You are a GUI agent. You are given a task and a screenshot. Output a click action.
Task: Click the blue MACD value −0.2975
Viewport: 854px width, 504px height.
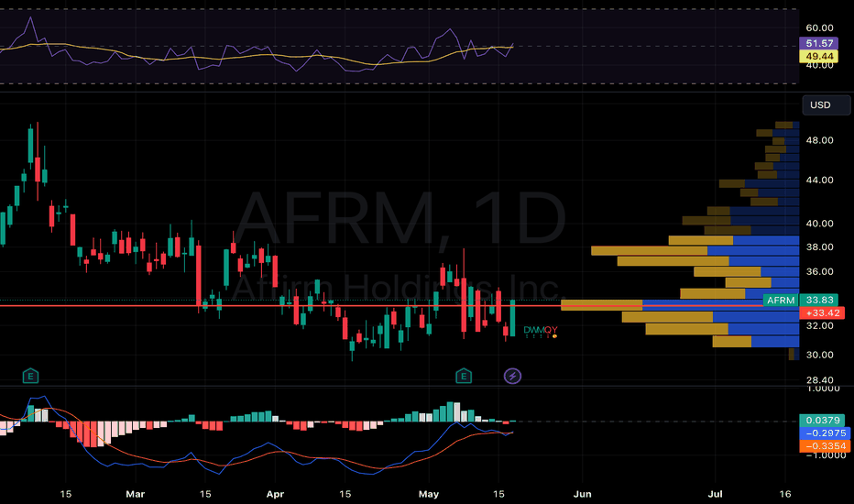point(825,433)
